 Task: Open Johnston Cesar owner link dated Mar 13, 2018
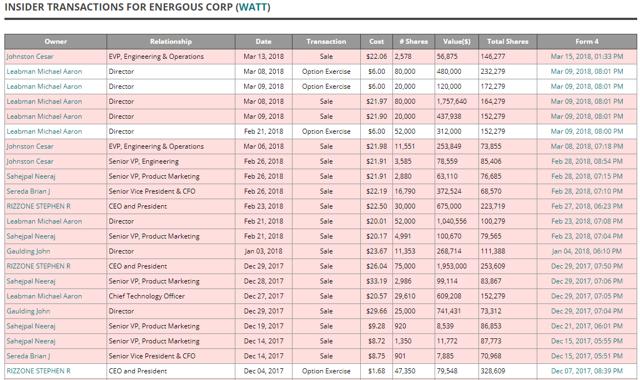pos(30,56)
